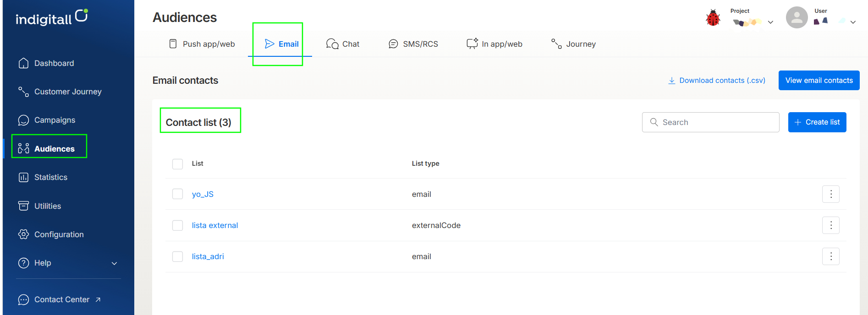Open Dashboard from the sidebar

(x=54, y=63)
